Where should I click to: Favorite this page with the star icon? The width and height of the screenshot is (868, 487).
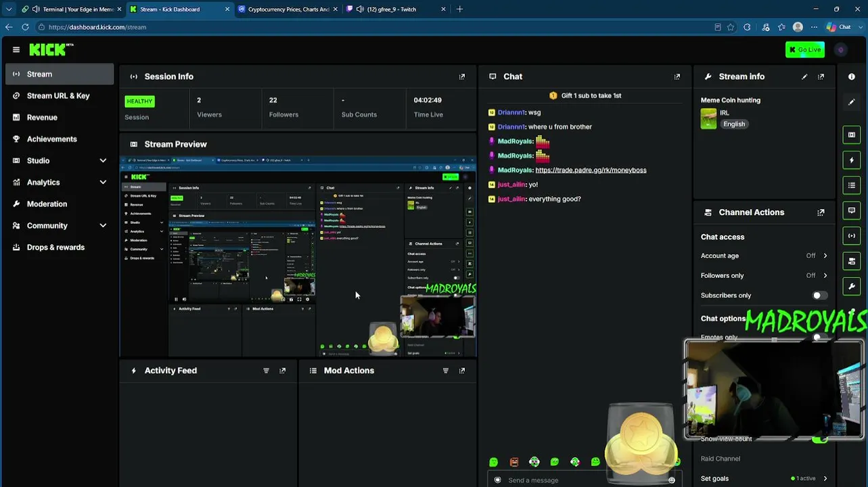coord(731,27)
